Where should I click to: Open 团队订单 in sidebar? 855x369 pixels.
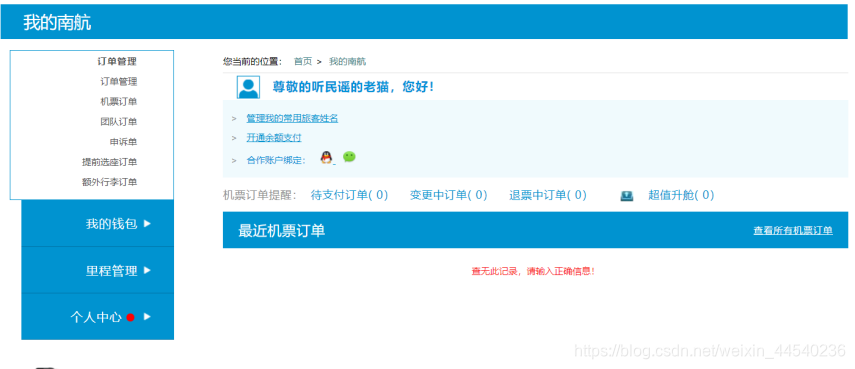click(x=119, y=122)
